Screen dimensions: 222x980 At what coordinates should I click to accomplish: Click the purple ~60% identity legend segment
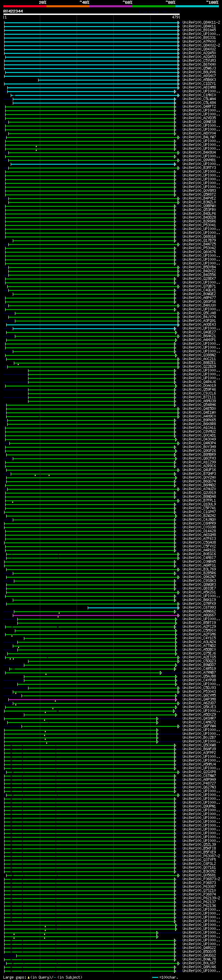[111, 6]
